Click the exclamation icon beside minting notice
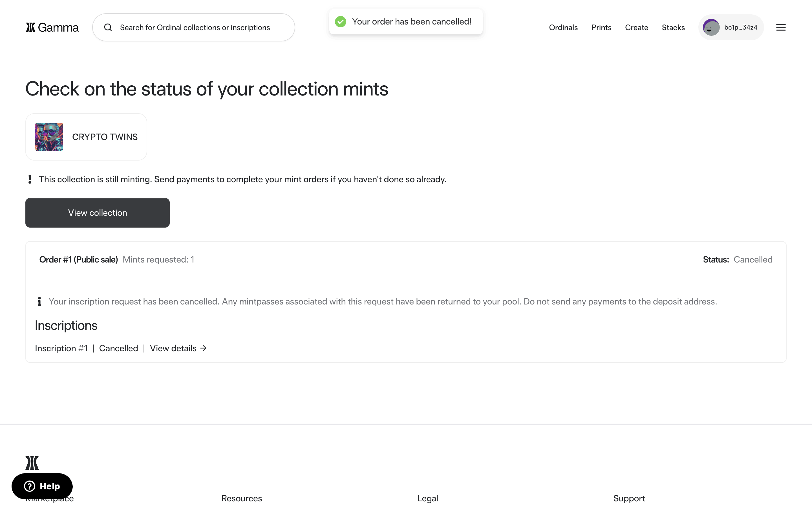Viewport: 812px width, 507px height. coord(30,179)
